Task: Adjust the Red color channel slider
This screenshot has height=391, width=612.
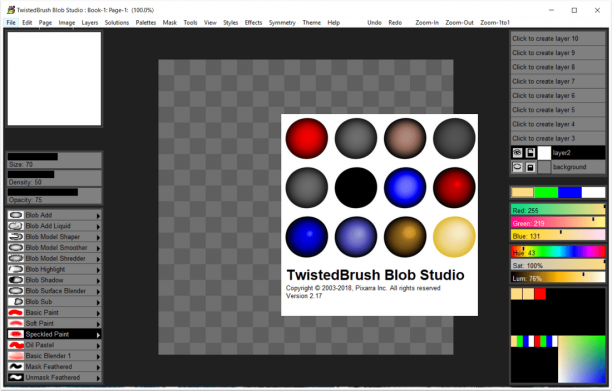Action: [x=558, y=210]
